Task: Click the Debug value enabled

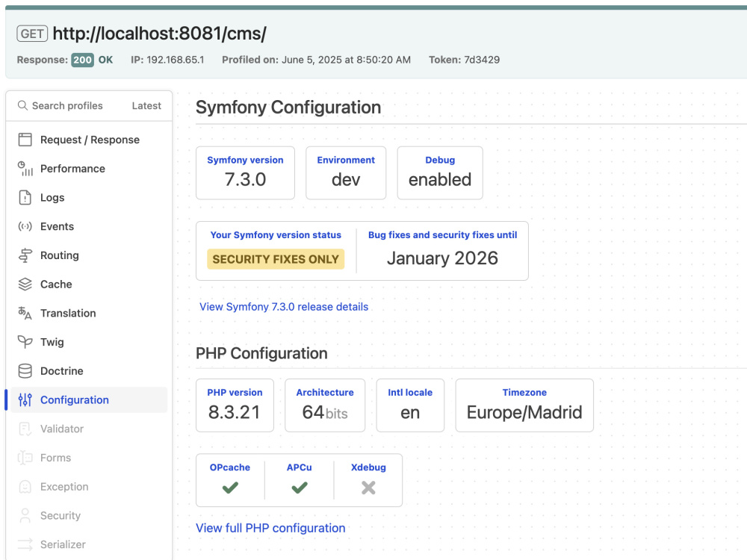Action: tap(440, 179)
